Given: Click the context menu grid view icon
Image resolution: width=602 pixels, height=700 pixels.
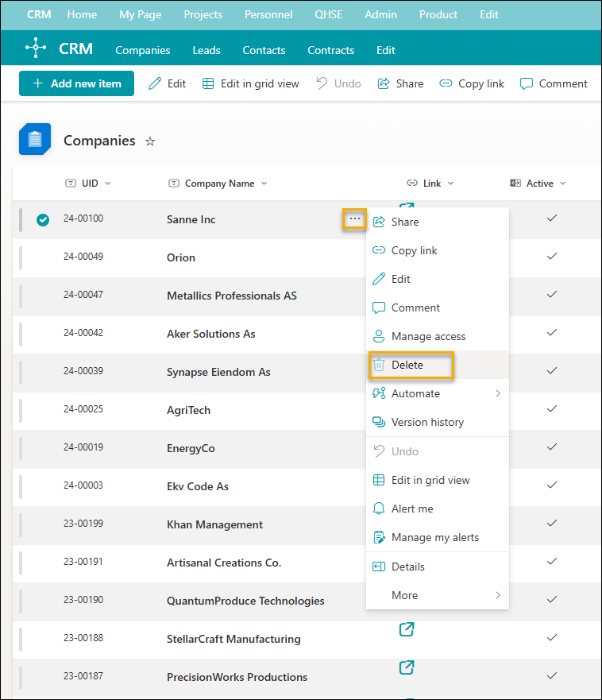Looking at the screenshot, I should click(379, 480).
